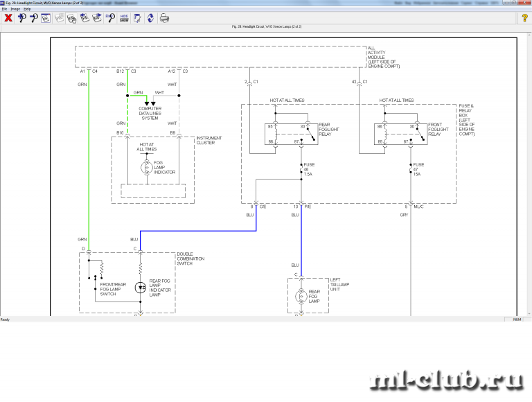Screen dimensions: 532x402
Task: Click the Computer Data Lines System label
Action: click(x=150, y=113)
